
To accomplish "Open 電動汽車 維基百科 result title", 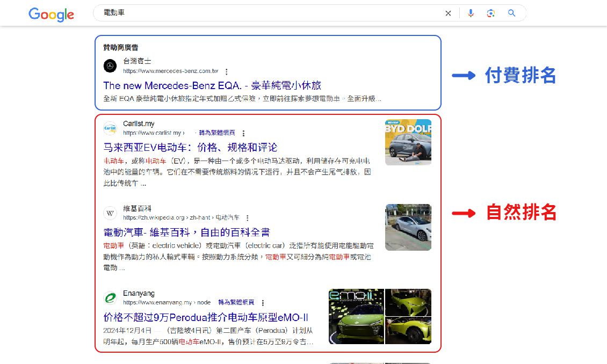I will pyautogui.click(x=186, y=232).
